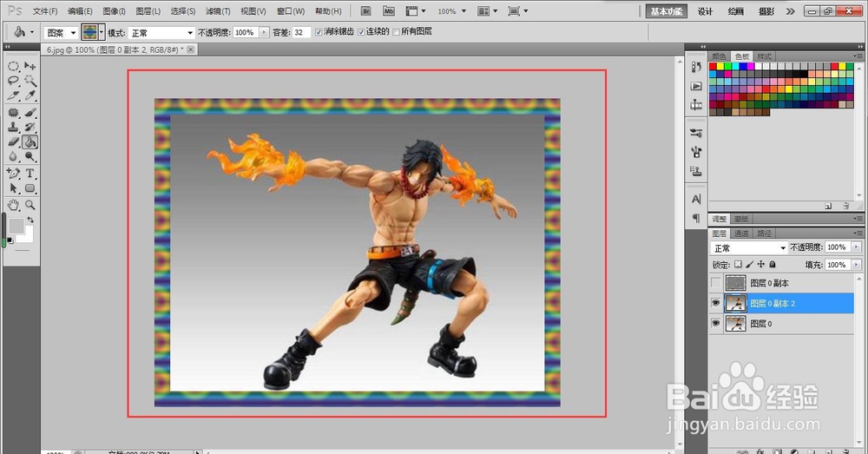Screen dimensions: 868x454
Task: Toggle lock position
Action: click(x=761, y=265)
